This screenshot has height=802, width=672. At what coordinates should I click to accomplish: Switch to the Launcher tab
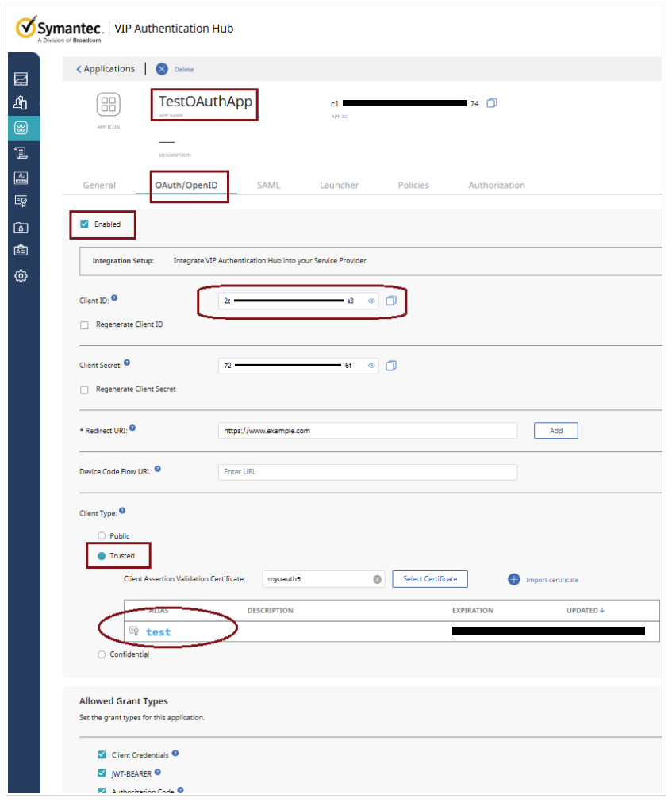[x=339, y=185]
